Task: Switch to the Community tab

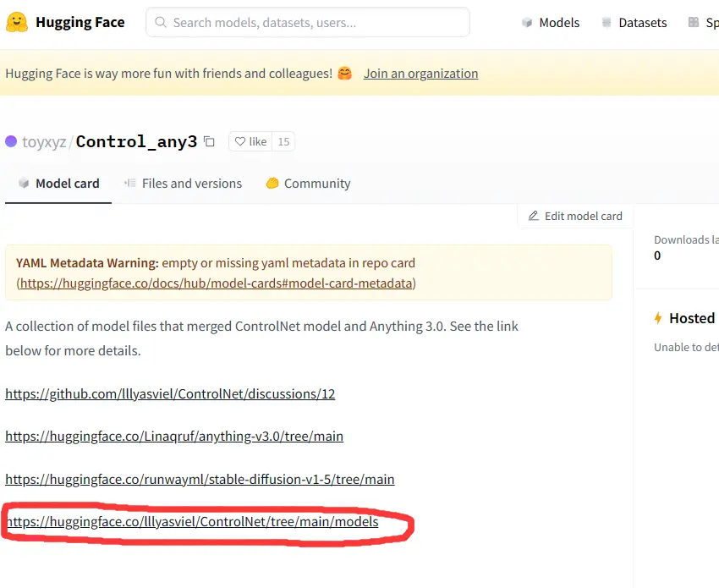Action: pos(308,184)
